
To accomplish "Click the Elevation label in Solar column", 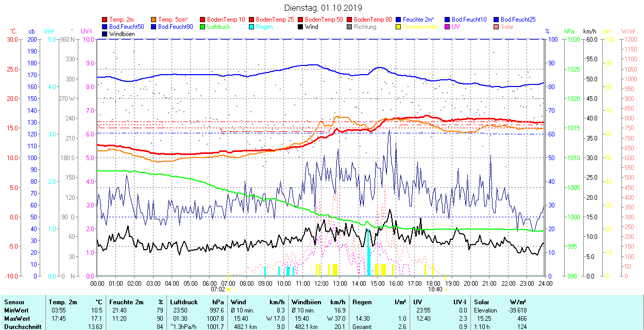I will [486, 310].
